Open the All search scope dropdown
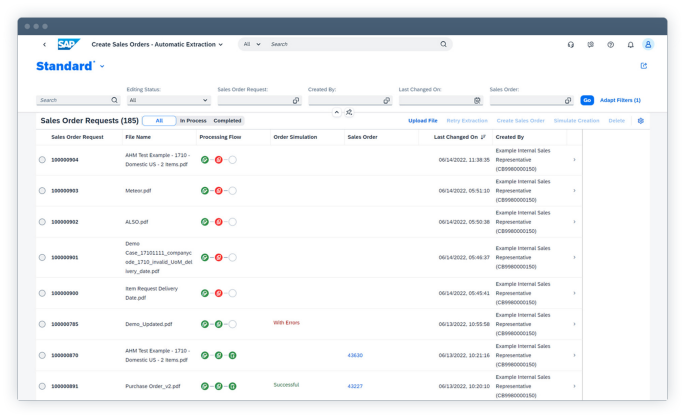Image resolution: width=685 pixels, height=418 pixels. click(251, 45)
